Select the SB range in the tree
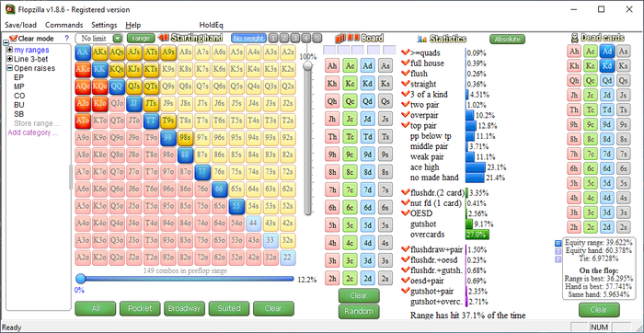This screenshot has width=644, height=333. [19, 114]
